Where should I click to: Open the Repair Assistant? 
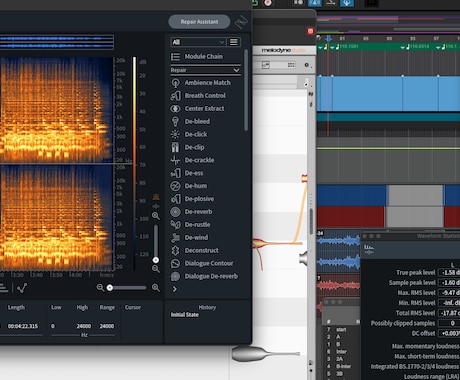click(x=199, y=22)
